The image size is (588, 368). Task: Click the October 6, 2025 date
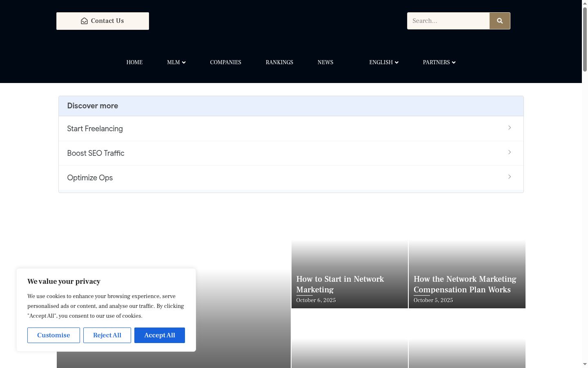[x=316, y=300]
